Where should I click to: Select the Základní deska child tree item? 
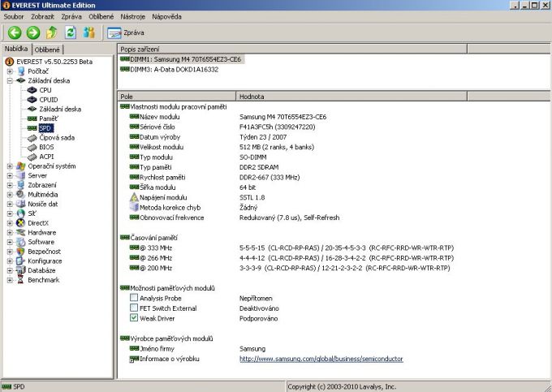click(60, 109)
